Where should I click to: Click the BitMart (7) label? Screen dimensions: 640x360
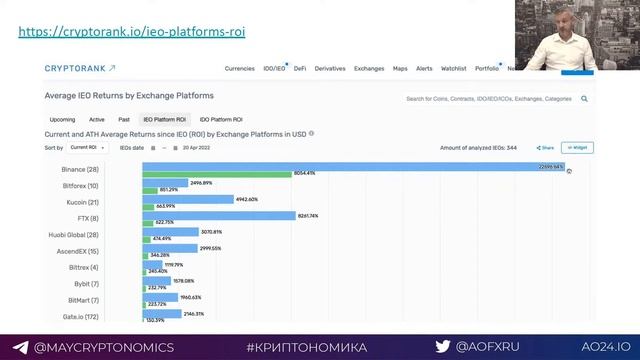(84, 300)
